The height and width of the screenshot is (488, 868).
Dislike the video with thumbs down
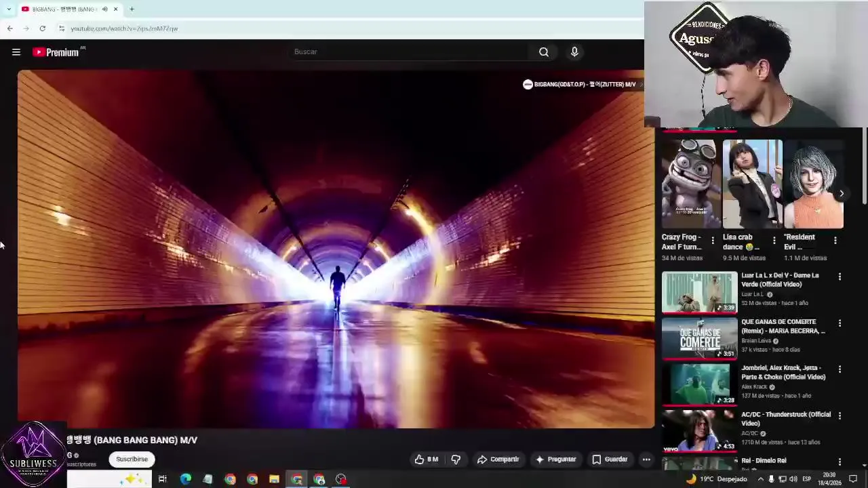[x=456, y=459]
